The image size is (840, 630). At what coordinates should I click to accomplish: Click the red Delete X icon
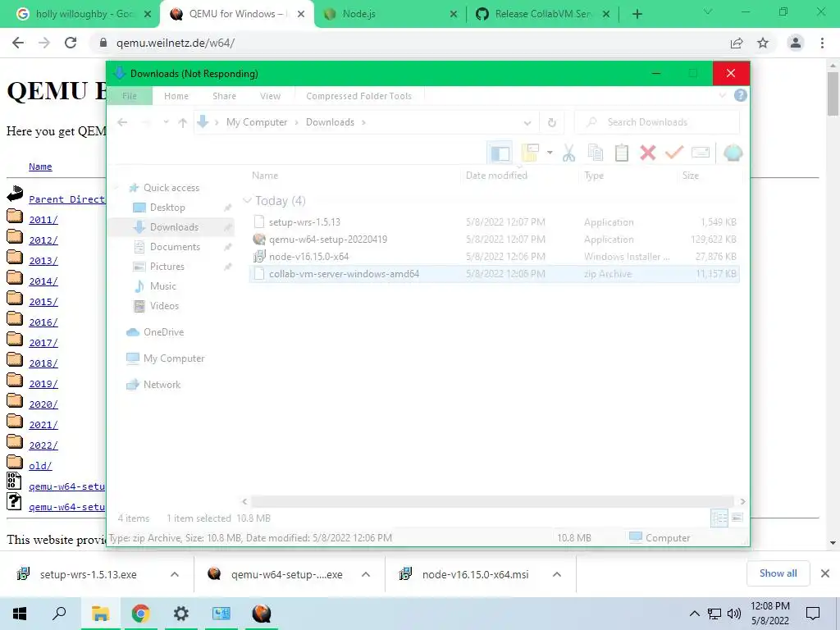click(648, 153)
